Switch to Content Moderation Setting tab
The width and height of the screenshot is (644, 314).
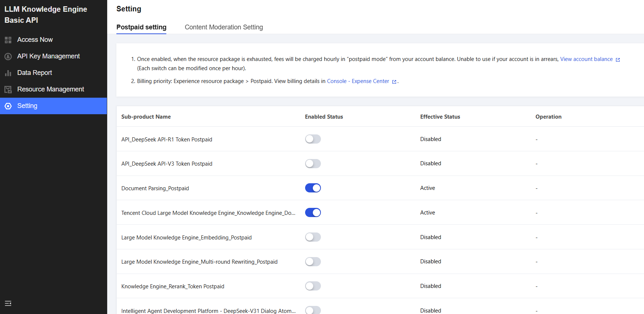(224, 27)
